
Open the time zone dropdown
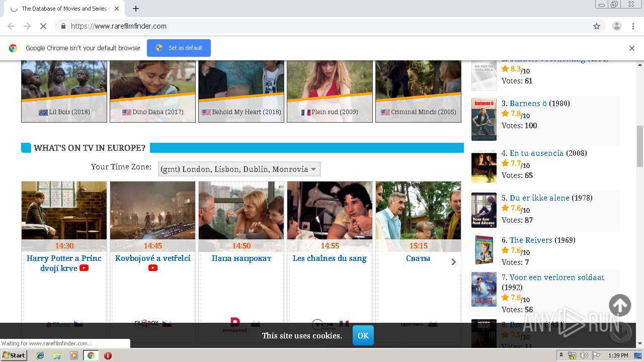point(239,169)
